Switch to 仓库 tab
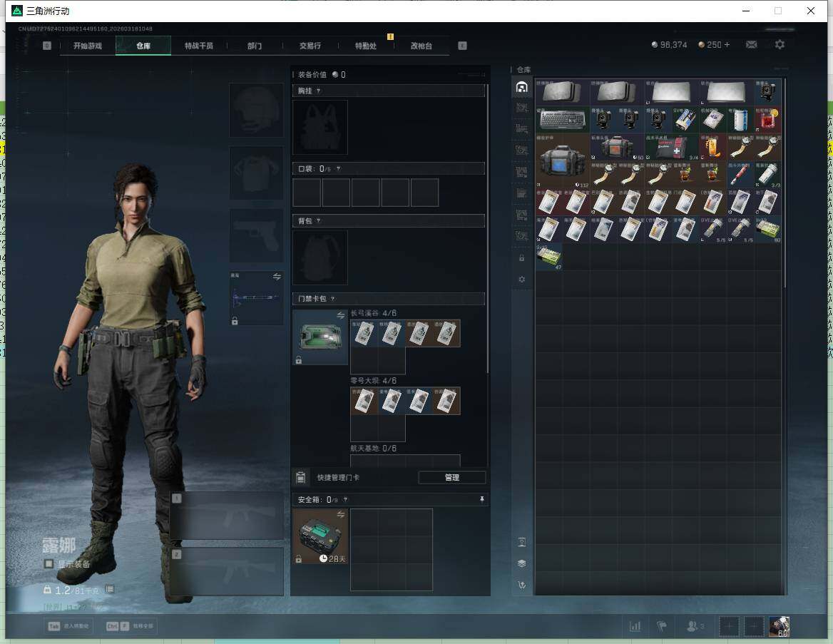833x644 pixels. [x=143, y=46]
